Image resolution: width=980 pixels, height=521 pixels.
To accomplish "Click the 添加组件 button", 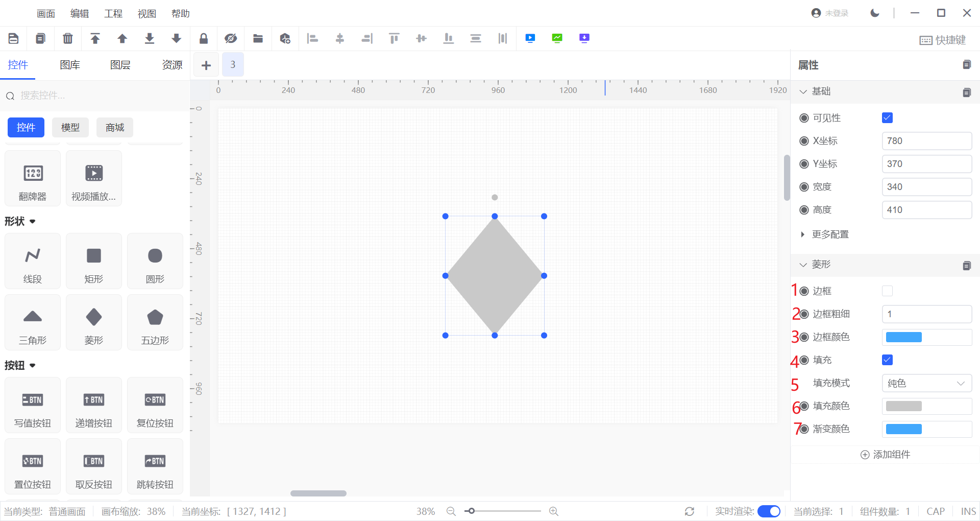I will click(x=886, y=455).
